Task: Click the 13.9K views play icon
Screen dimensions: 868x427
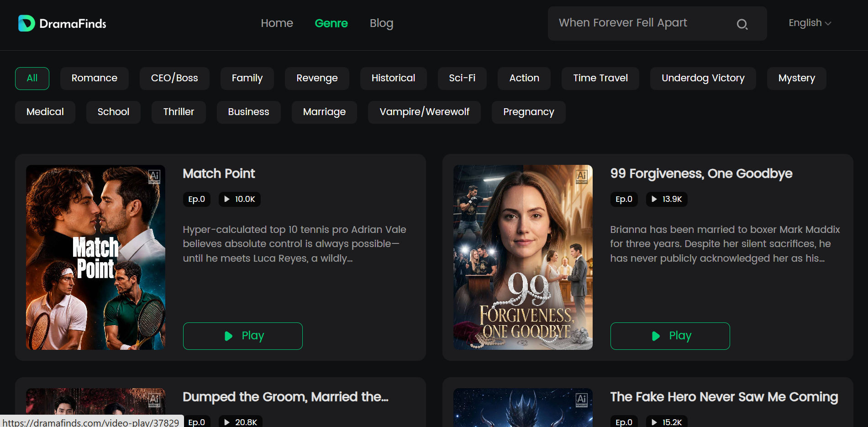Action: tap(654, 199)
